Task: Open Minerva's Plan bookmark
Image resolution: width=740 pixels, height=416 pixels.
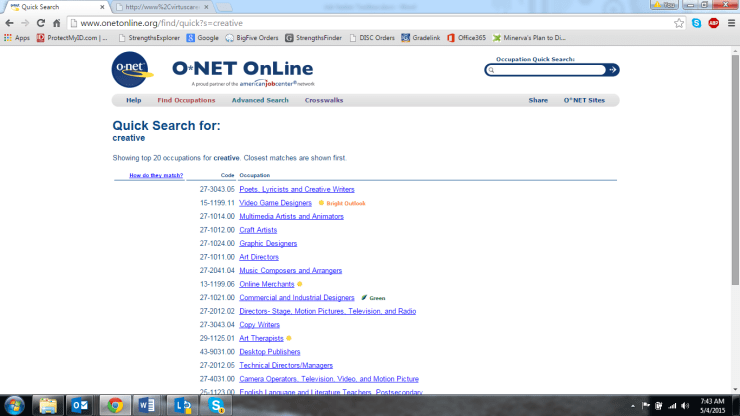Action: (529, 38)
